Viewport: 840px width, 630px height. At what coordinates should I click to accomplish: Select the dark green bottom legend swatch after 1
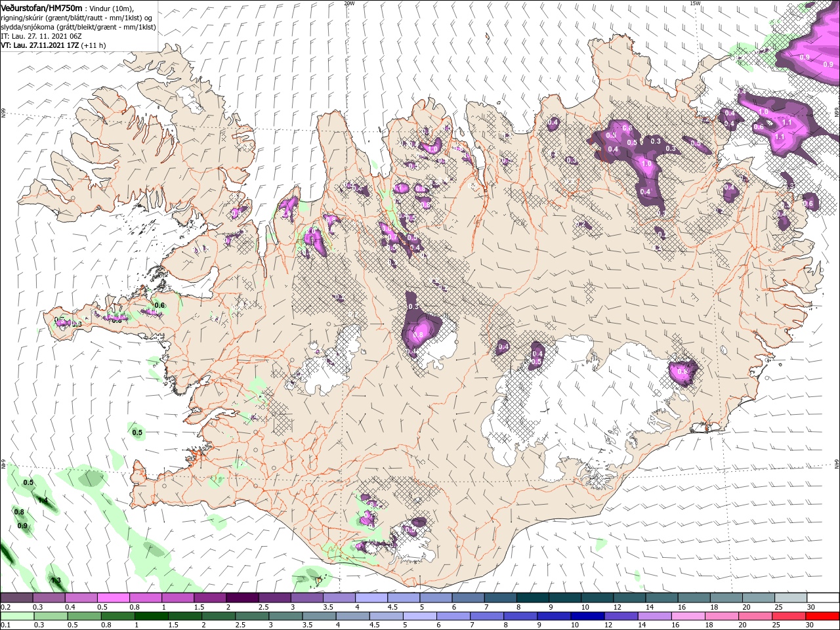tap(152, 616)
